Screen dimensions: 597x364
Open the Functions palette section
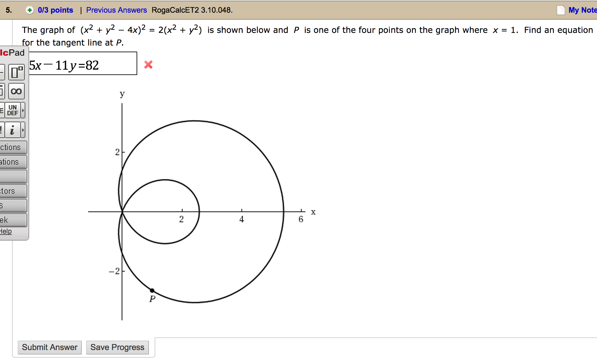(x=13, y=147)
